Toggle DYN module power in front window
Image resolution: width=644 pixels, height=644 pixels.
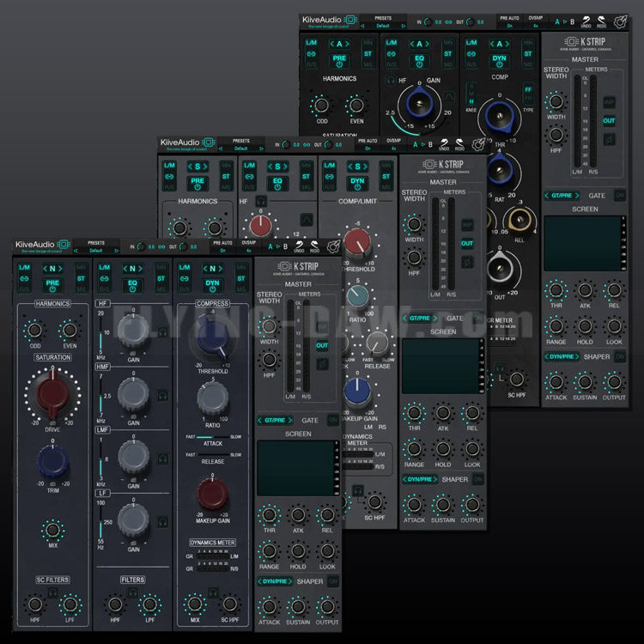click(212, 286)
